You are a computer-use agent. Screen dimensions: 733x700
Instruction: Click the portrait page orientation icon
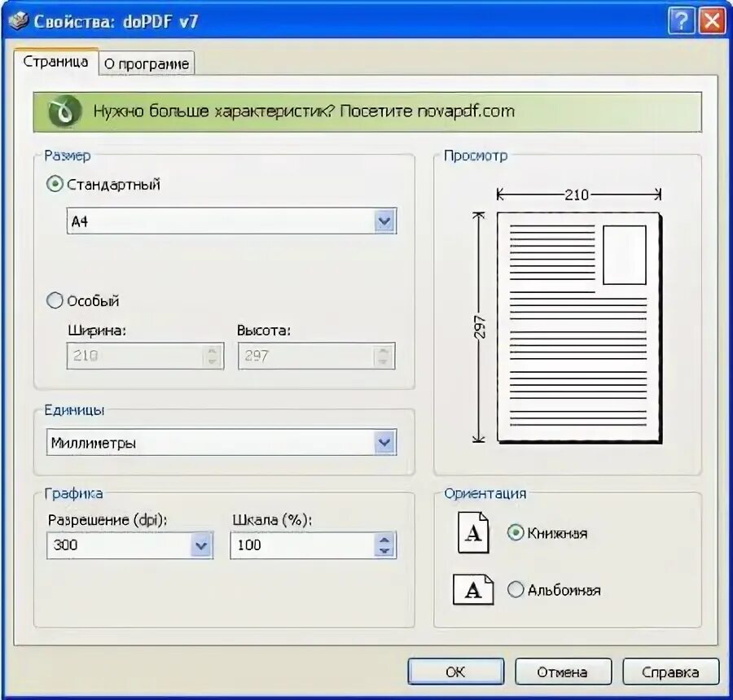(473, 532)
